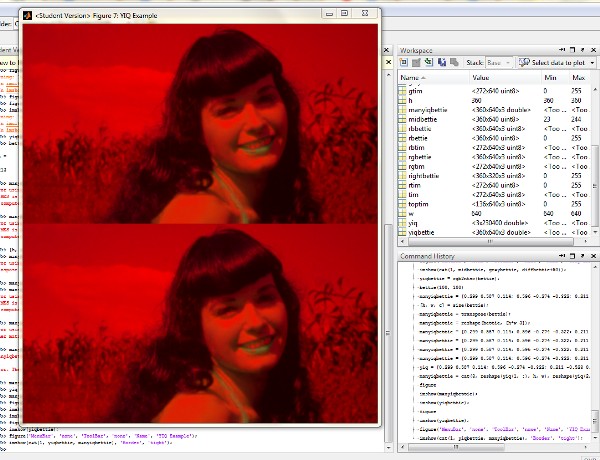Click Command Window scrollbar up arrow
This screenshot has height=460, width=600.
[389, 75]
